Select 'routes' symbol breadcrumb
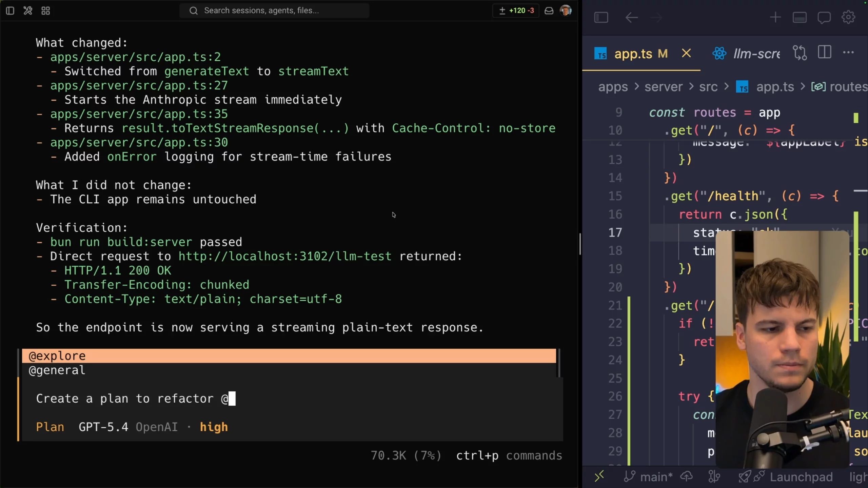The height and width of the screenshot is (488, 868). (840, 87)
